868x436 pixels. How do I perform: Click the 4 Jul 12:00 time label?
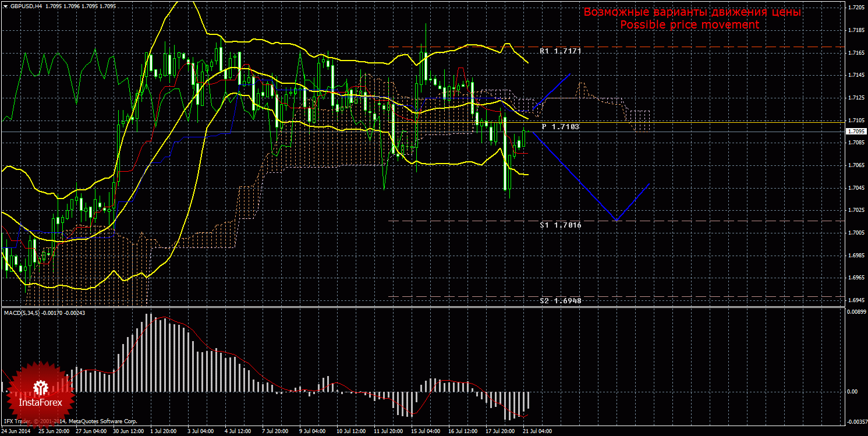pyautogui.click(x=239, y=432)
